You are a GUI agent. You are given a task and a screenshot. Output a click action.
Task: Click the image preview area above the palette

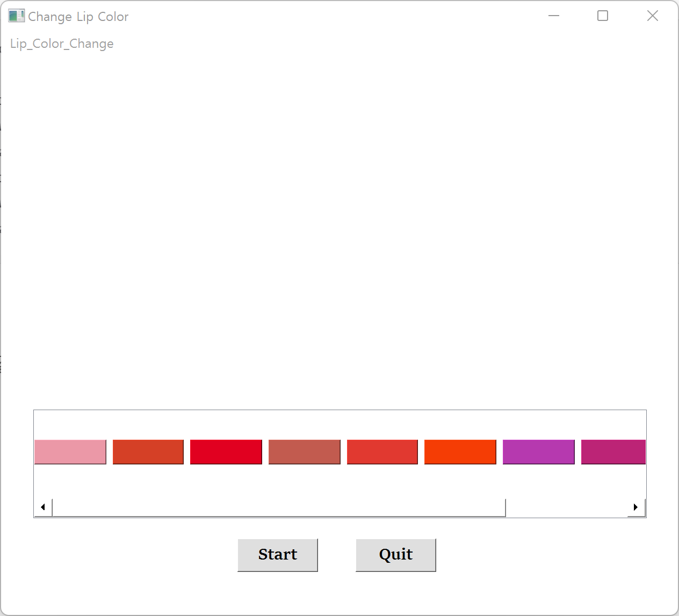pos(339,231)
